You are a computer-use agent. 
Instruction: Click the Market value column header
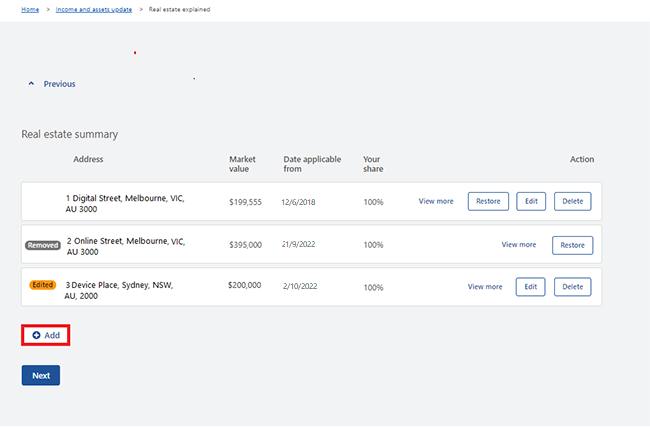point(243,164)
